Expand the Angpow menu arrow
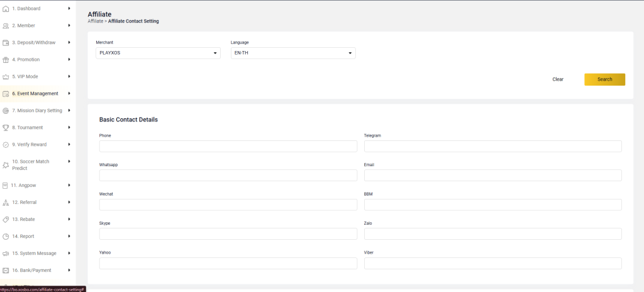Viewport: 644px width, 292px height. point(69,185)
